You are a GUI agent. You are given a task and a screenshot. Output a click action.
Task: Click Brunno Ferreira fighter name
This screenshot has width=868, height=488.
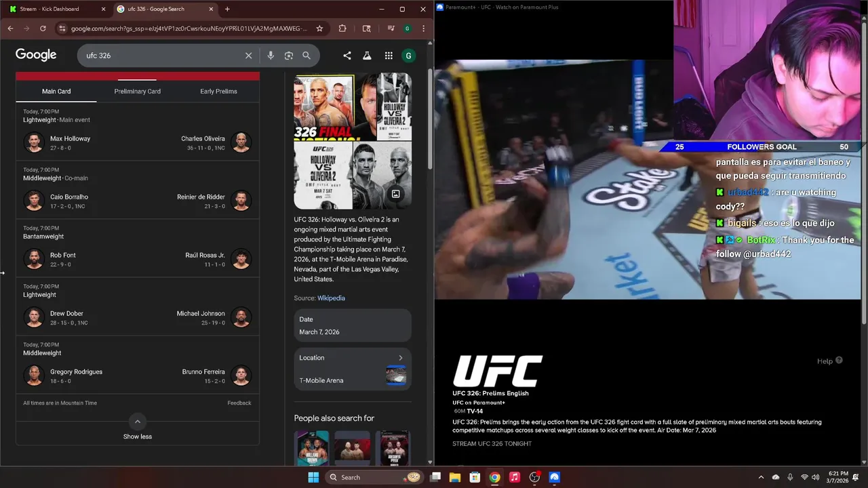click(x=203, y=372)
